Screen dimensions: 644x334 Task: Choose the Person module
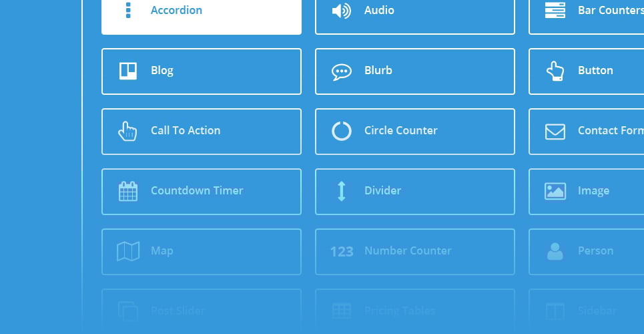point(587,252)
